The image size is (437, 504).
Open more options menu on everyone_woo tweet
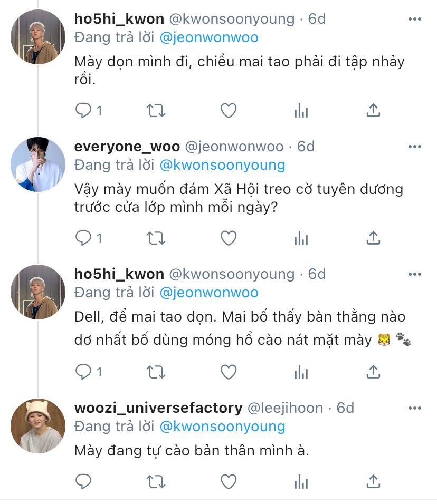point(415,147)
